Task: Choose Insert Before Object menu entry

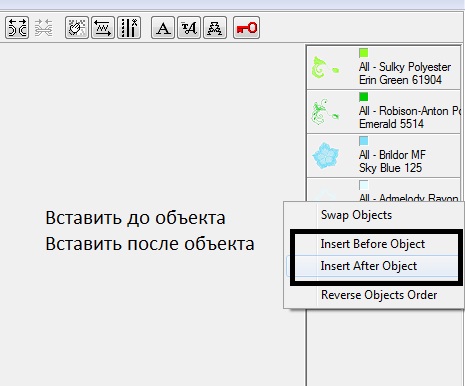Action: click(373, 244)
